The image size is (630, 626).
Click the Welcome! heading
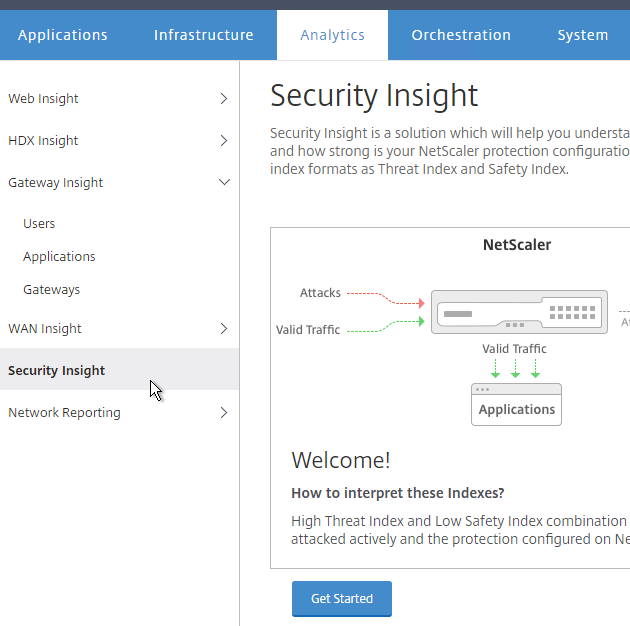tap(341, 460)
